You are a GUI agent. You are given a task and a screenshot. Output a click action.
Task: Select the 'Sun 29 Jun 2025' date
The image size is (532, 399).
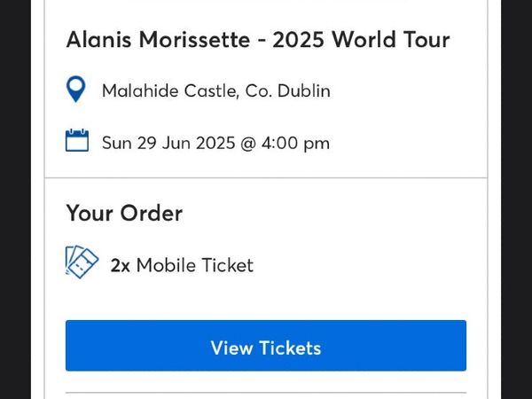tap(168, 143)
